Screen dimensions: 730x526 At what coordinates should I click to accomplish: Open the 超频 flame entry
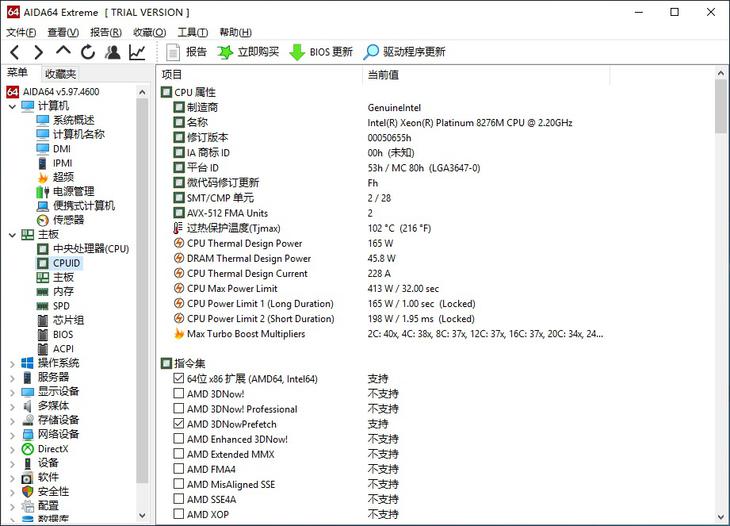click(x=63, y=177)
